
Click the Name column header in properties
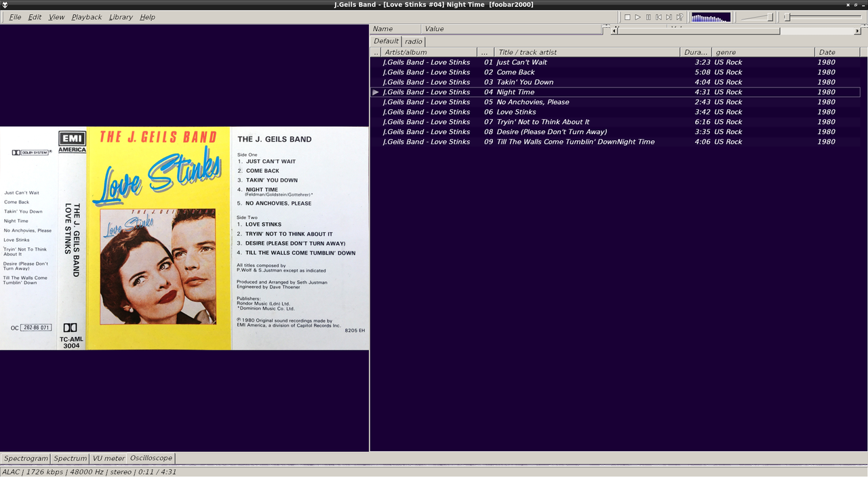pyautogui.click(x=395, y=28)
